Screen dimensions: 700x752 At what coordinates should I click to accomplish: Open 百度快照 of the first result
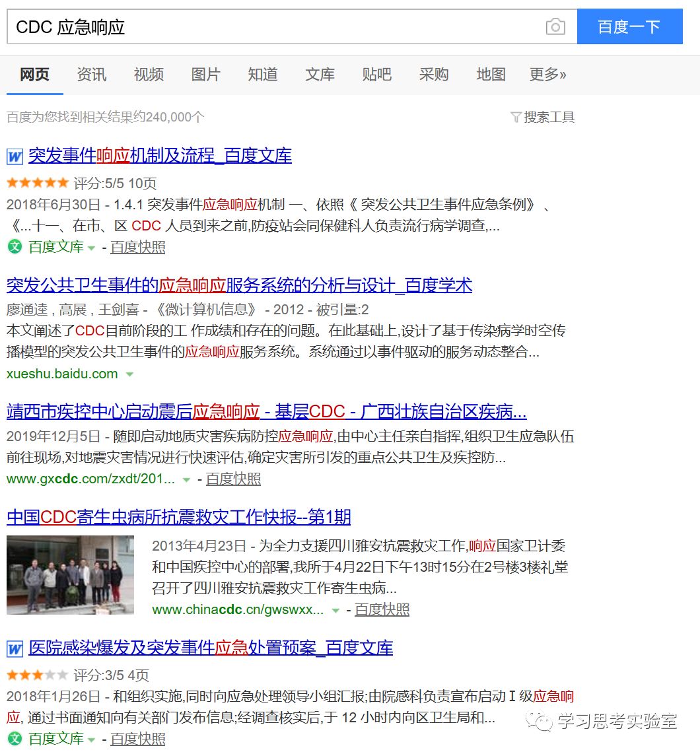pyautogui.click(x=137, y=247)
